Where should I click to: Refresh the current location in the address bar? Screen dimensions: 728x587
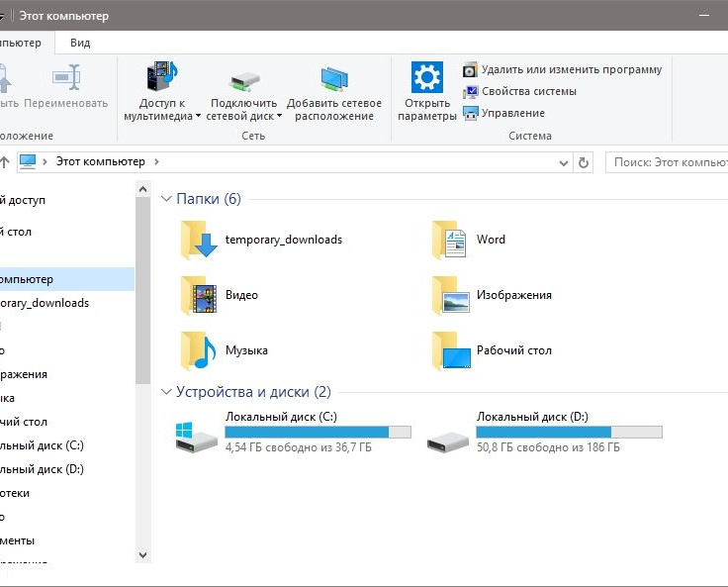[x=584, y=162]
